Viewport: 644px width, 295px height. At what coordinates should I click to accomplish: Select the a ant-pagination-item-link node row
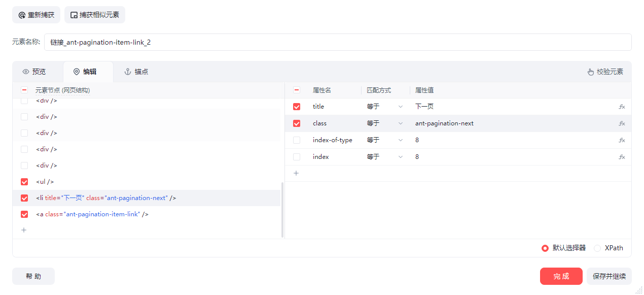[147, 214]
